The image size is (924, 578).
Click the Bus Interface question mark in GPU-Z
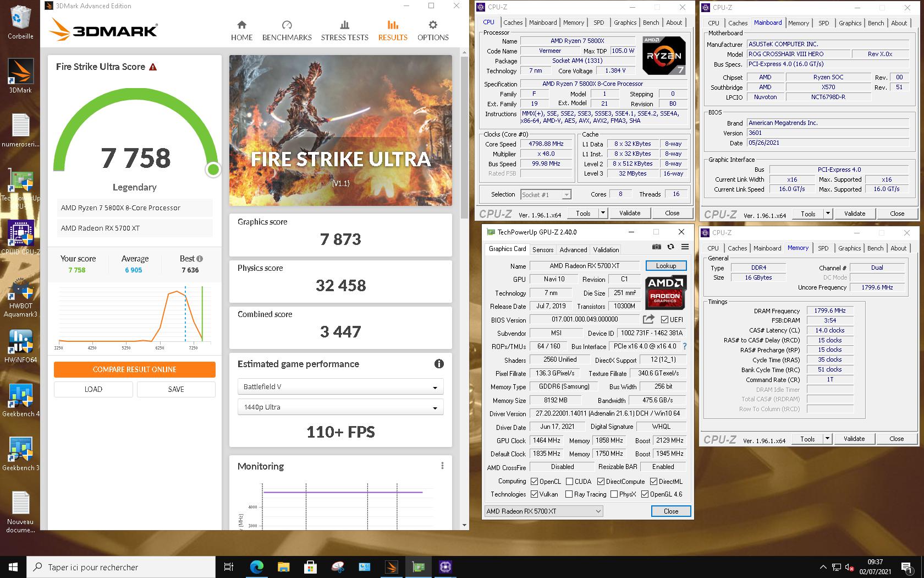coord(685,346)
